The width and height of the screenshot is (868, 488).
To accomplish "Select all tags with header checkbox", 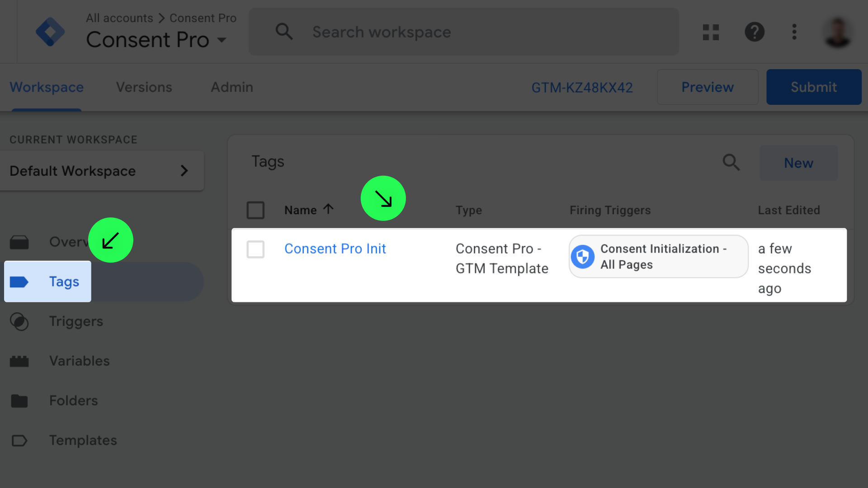I will click(255, 210).
